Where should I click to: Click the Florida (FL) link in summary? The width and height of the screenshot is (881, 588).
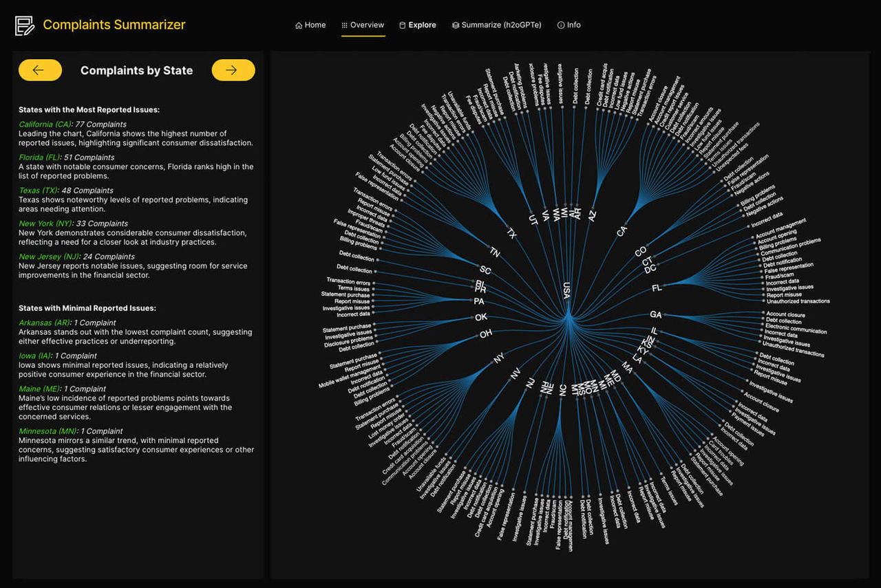coord(38,157)
